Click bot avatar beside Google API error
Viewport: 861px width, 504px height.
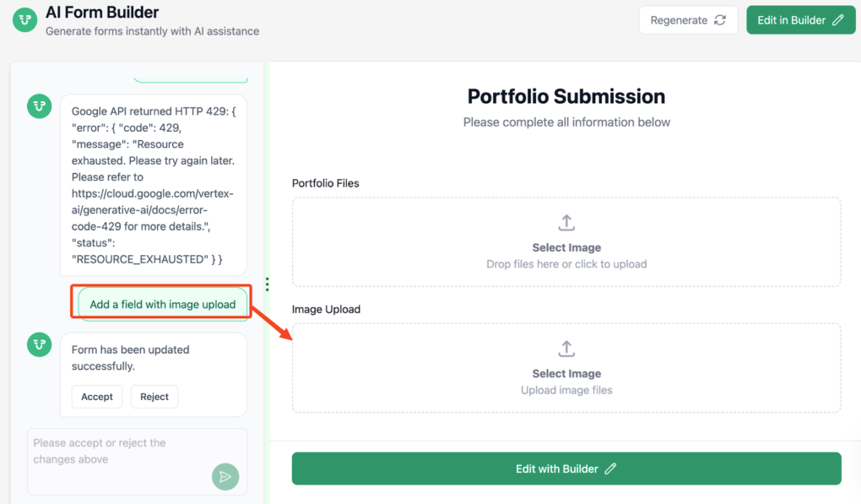coord(39,106)
